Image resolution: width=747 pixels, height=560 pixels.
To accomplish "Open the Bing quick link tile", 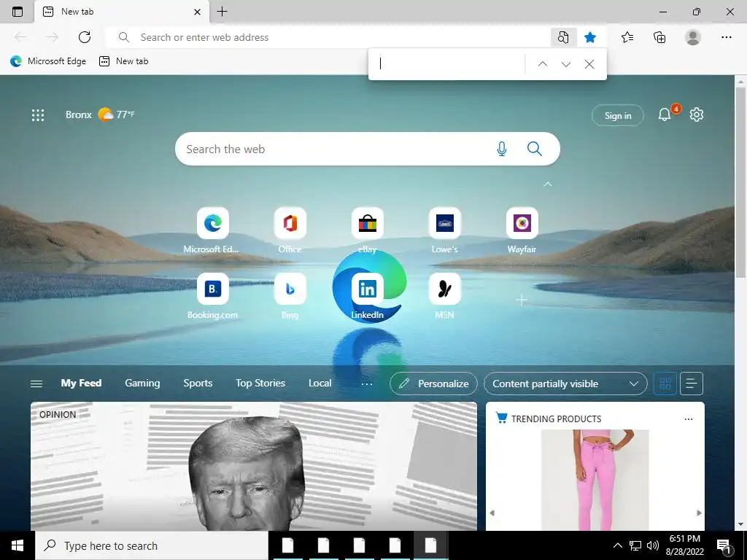I will coord(290,289).
